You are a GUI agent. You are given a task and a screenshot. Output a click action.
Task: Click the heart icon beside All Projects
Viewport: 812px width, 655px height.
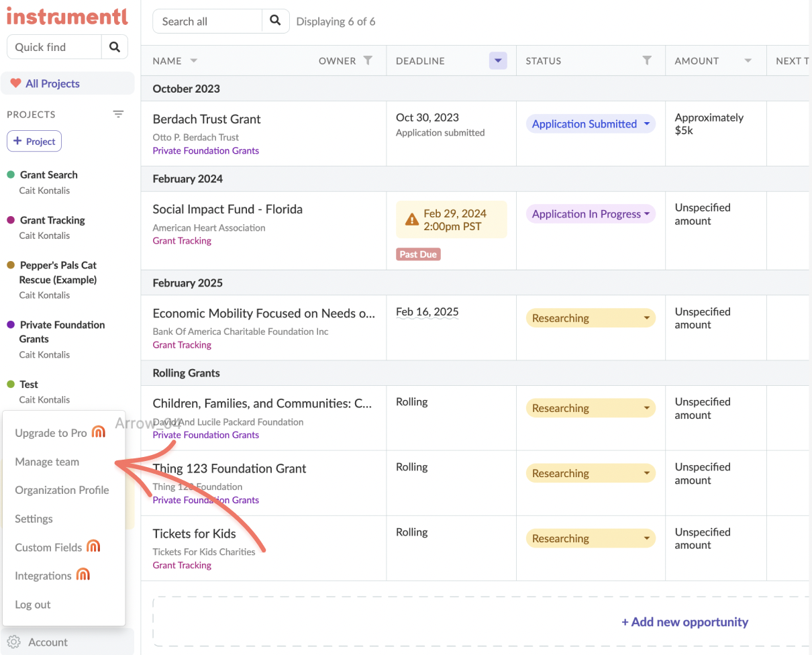click(x=15, y=84)
